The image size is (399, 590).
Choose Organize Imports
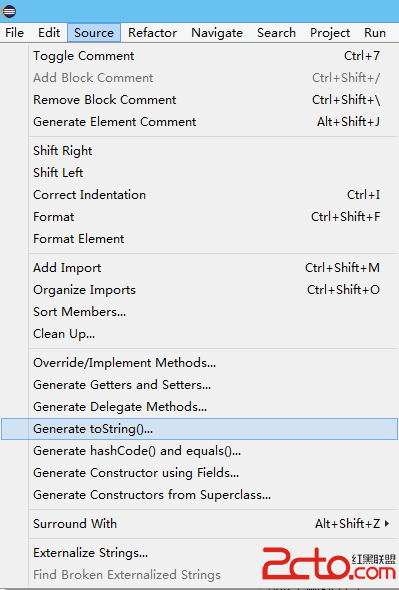pos(213,290)
